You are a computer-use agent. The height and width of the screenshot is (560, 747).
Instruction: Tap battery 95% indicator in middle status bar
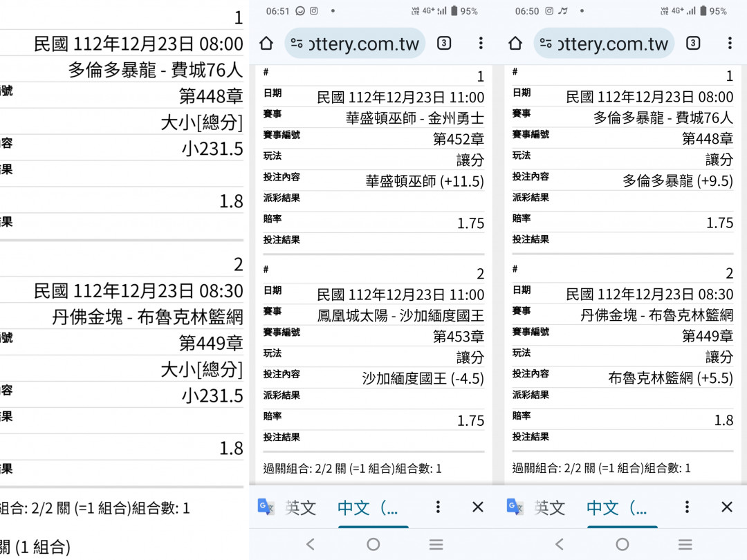(465, 11)
